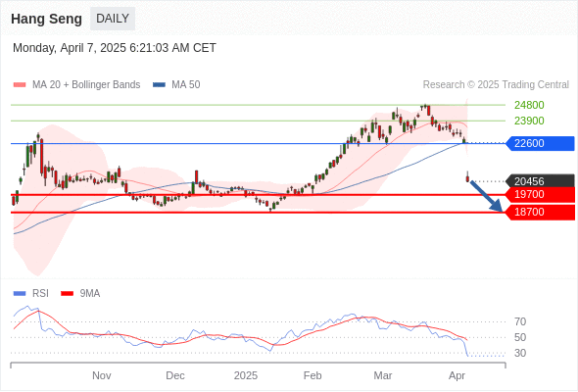
Task: Select the black 20456 current price tag
Action: pos(540,181)
